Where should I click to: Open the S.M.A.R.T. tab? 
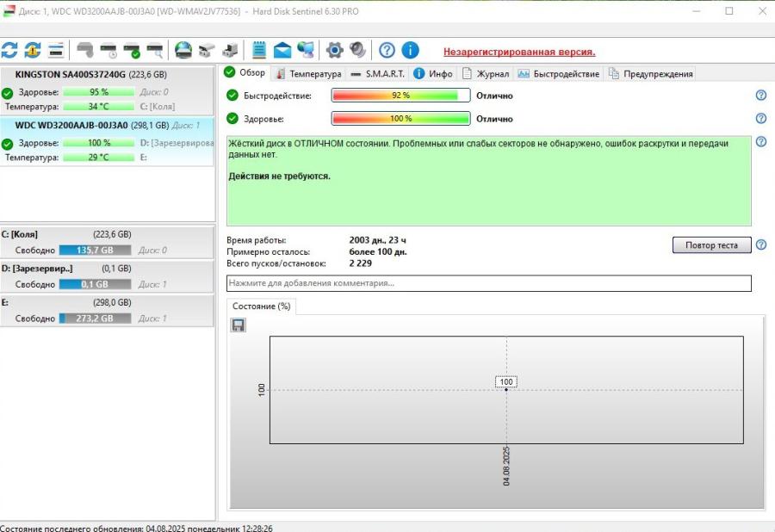click(x=377, y=74)
